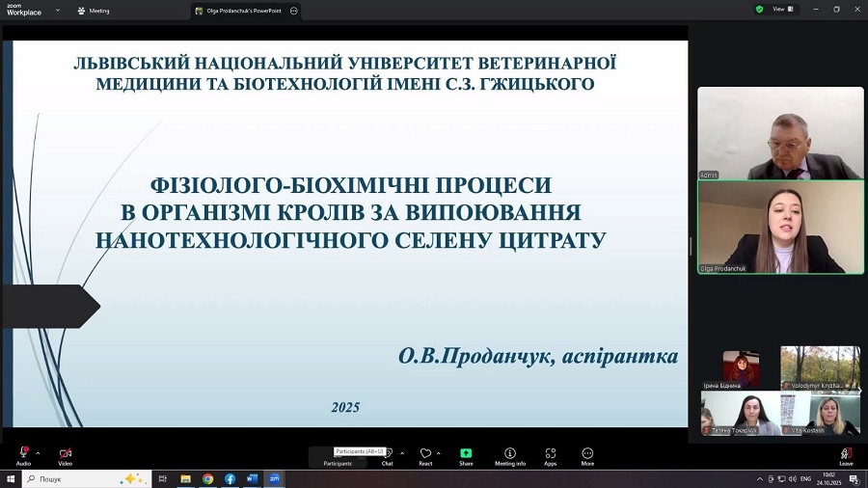Open the Apps panel
The image size is (868, 488).
(x=550, y=455)
